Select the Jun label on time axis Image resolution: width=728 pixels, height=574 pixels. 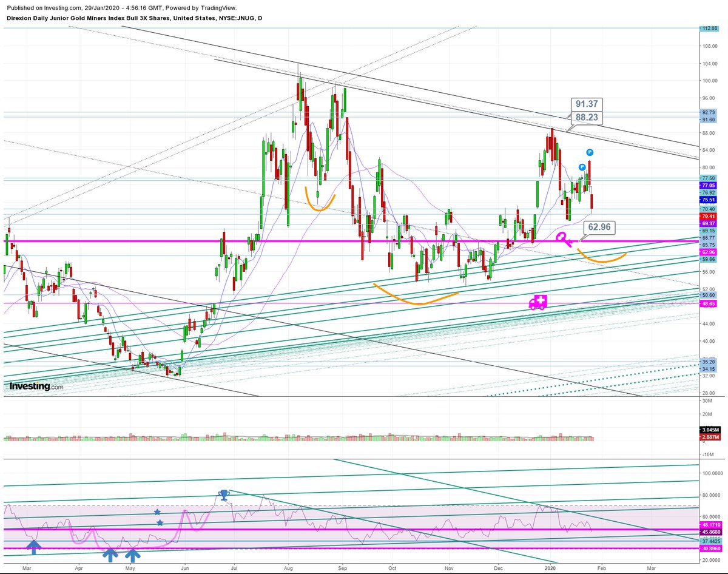pyautogui.click(x=185, y=570)
